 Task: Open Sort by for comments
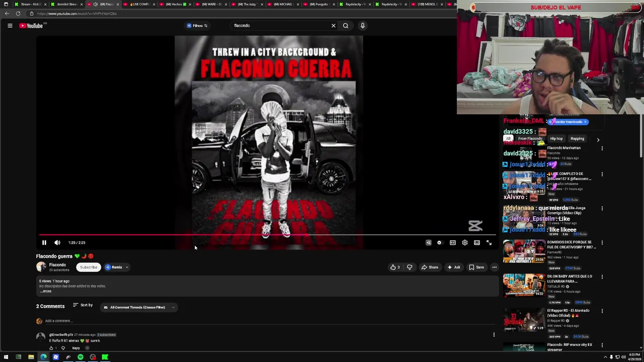(83, 305)
